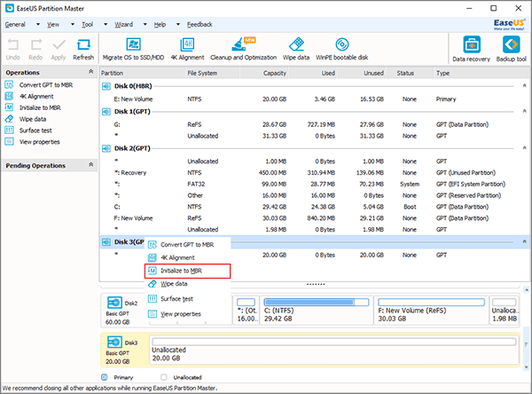This screenshot has width=532, height=394.
Task: Select the Unalloca. 1.98 MB block
Action: pos(505,311)
